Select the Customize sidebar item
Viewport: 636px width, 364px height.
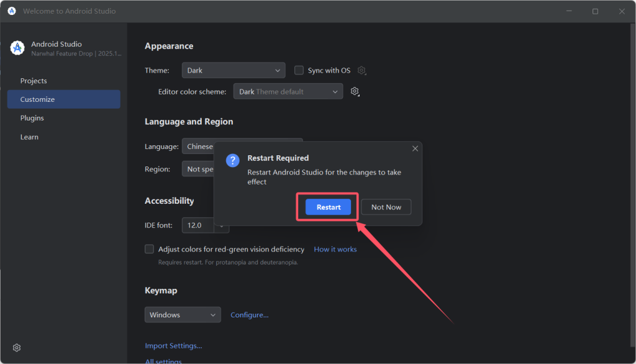click(64, 99)
